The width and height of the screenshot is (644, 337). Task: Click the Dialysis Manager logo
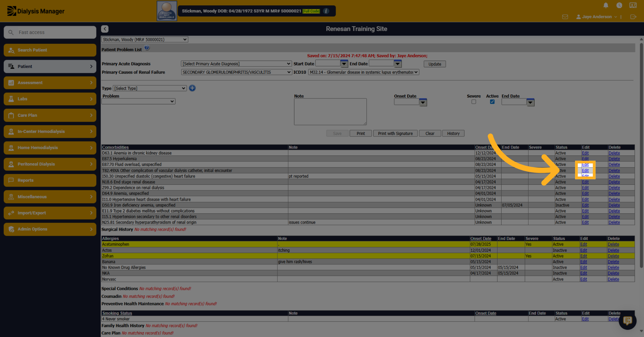tap(36, 11)
